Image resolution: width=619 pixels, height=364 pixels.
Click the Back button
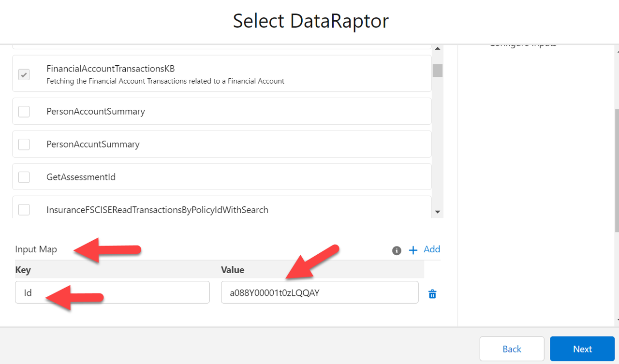[512, 349]
